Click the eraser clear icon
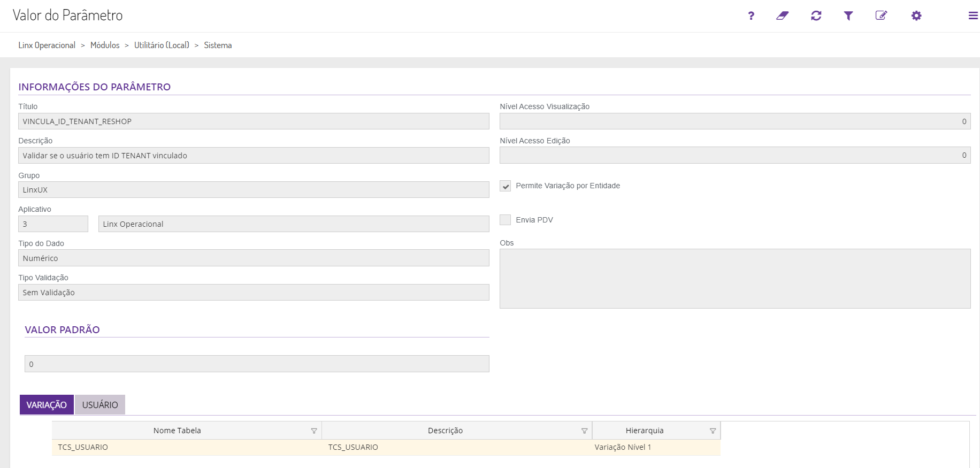This screenshot has width=980, height=468. coord(783,16)
